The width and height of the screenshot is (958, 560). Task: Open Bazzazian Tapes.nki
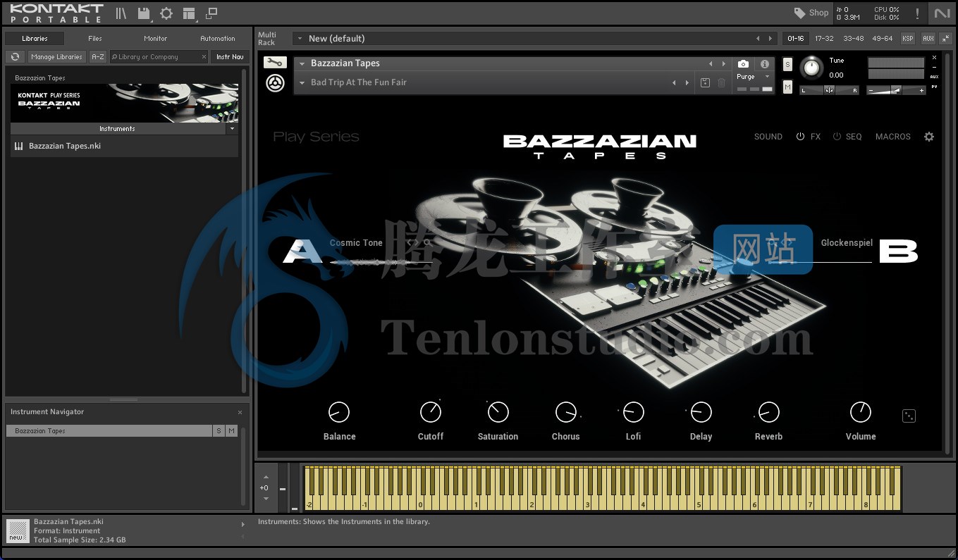pos(124,147)
